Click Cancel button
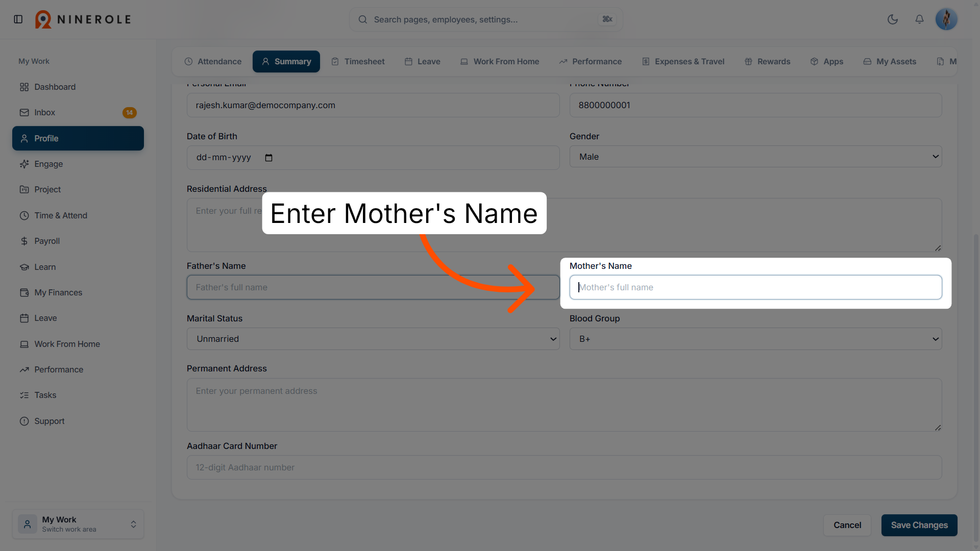Image resolution: width=980 pixels, height=551 pixels. pos(847,525)
